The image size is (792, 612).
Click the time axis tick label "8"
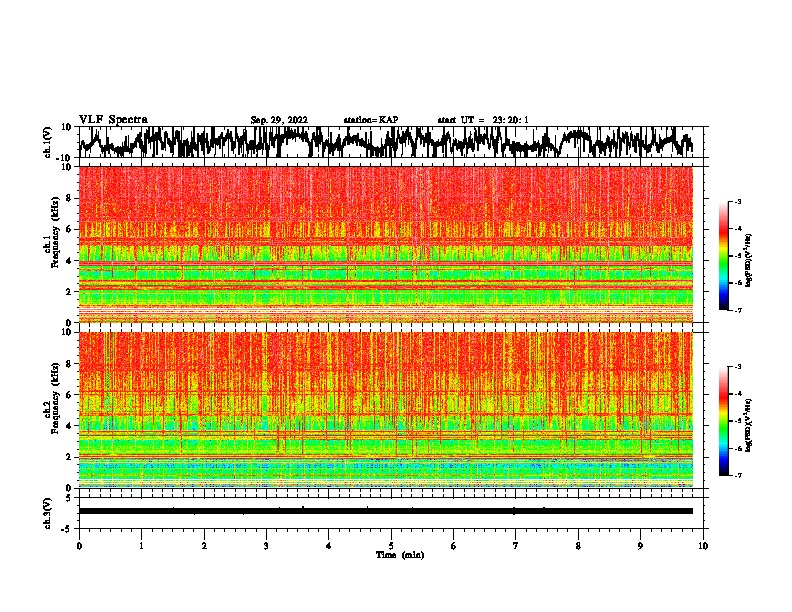(x=578, y=546)
